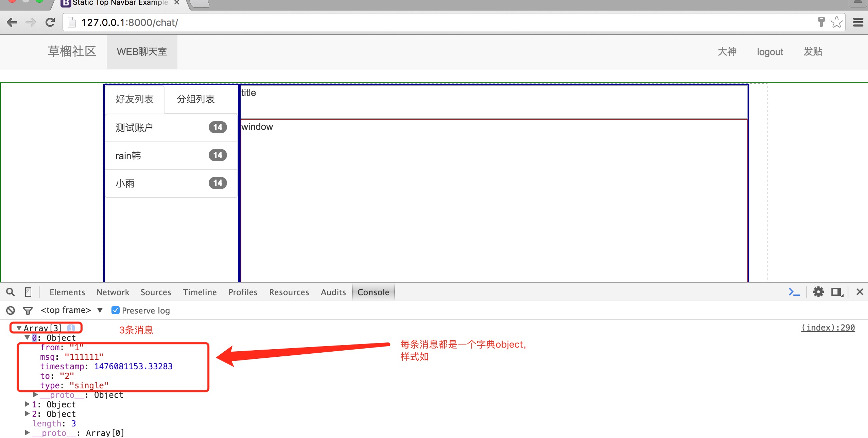Toggle console filter funnel icon

tap(28, 310)
